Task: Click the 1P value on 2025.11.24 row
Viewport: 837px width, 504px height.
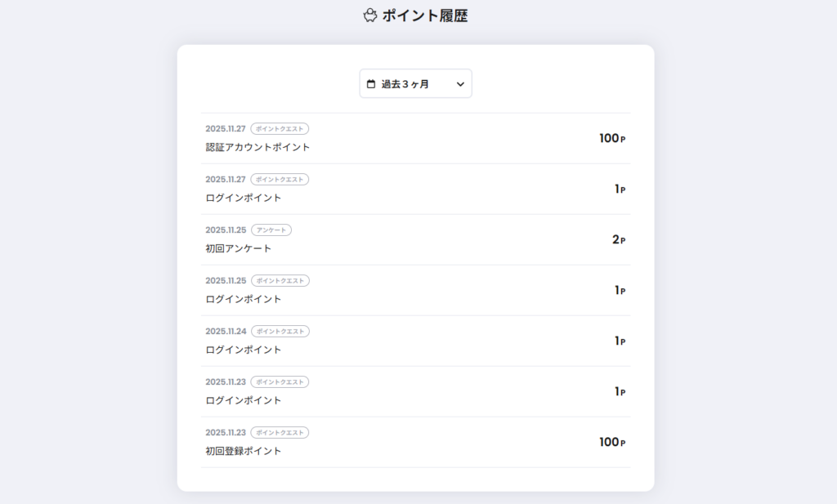Action: [620, 341]
